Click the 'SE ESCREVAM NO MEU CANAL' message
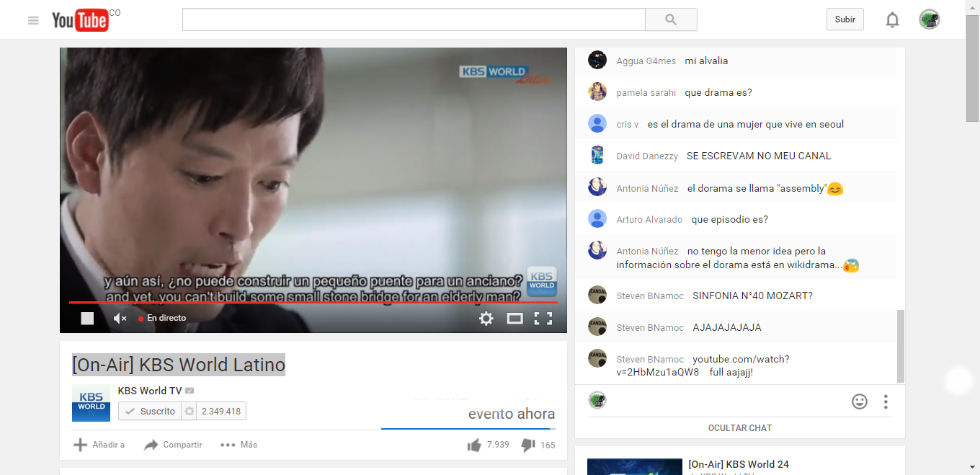The height and width of the screenshot is (475, 980). tap(759, 156)
